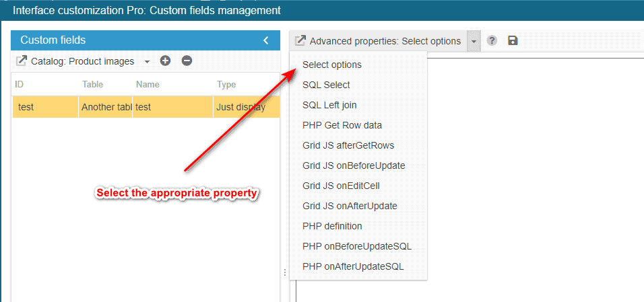Choose PHP onAfterUpdateSQL from the menu
644x302 pixels.
coord(353,266)
